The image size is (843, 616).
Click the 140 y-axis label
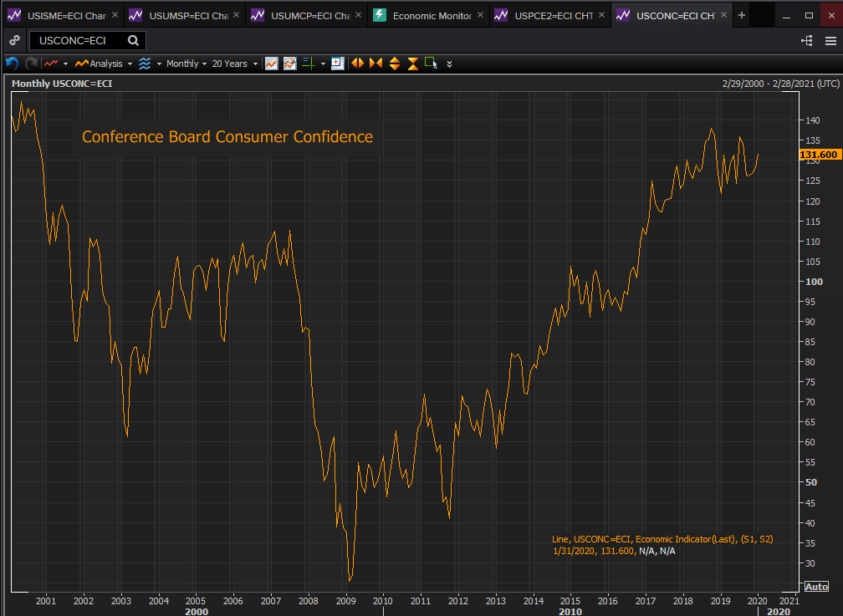tap(812, 120)
